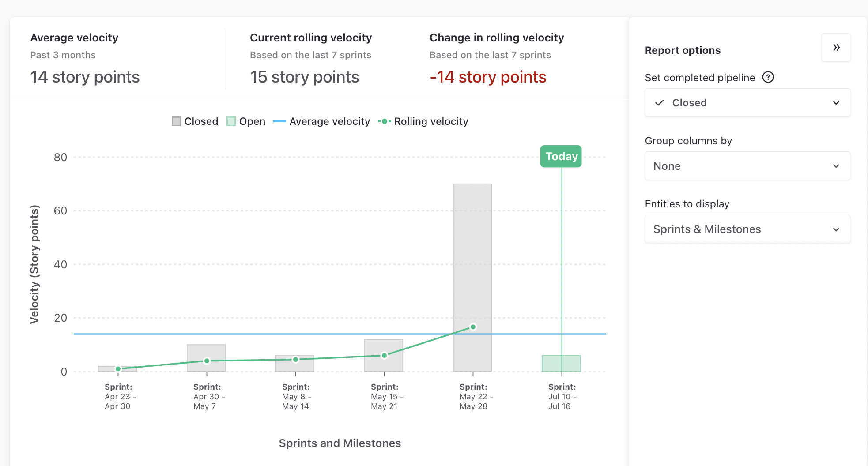The height and width of the screenshot is (466, 868).
Task: Click the blue average velocity line in chart
Action: [340, 334]
